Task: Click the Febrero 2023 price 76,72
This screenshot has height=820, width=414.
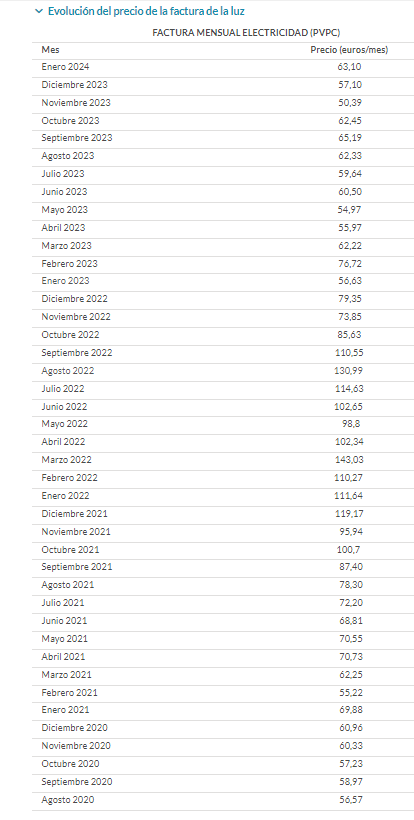Action: (x=350, y=264)
